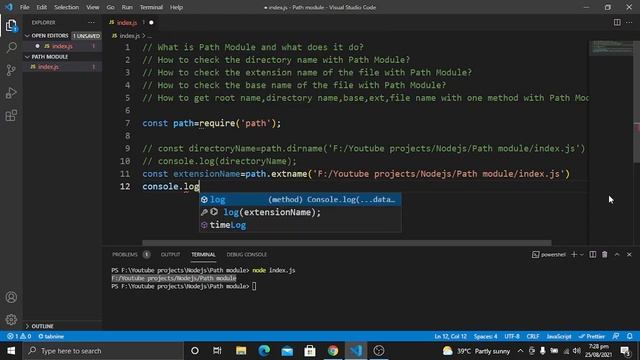Open the Help menu

(x=176, y=7)
